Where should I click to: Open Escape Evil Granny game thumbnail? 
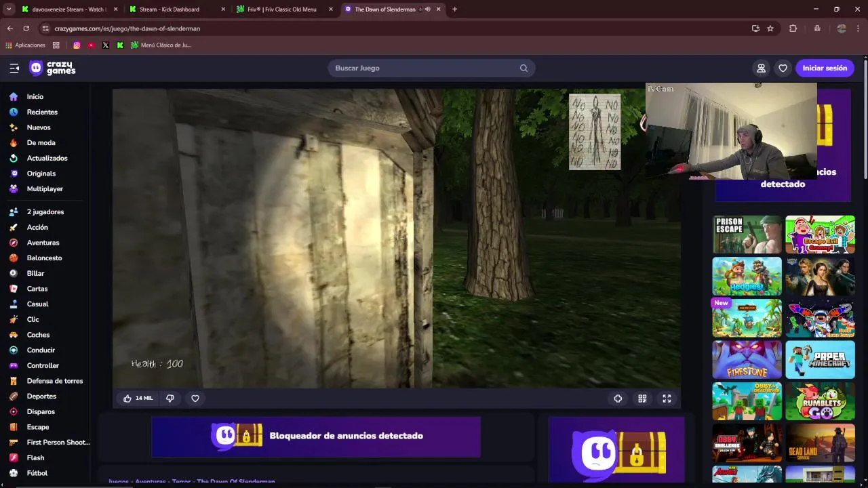pos(820,235)
